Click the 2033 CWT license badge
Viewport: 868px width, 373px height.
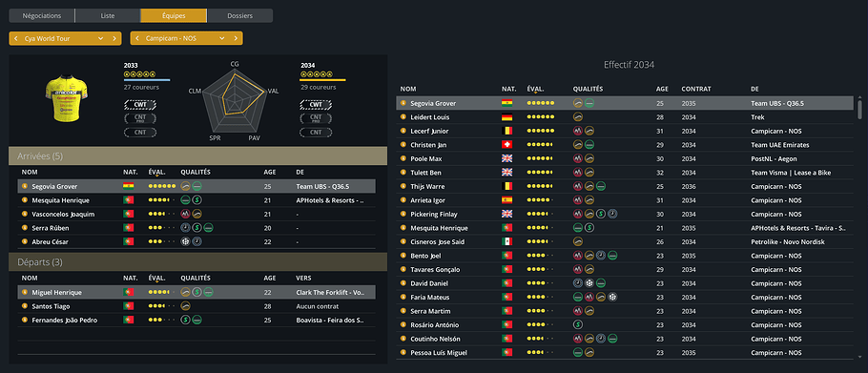coord(140,105)
